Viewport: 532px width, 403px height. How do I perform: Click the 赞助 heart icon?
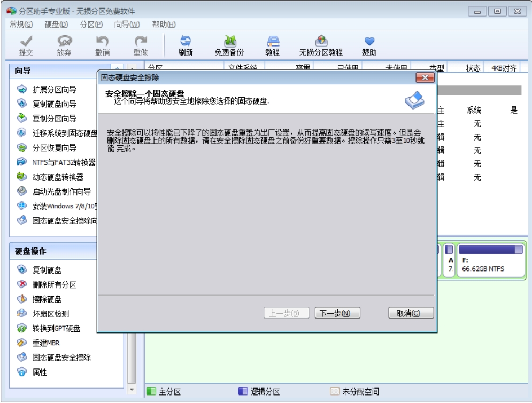coord(369,46)
